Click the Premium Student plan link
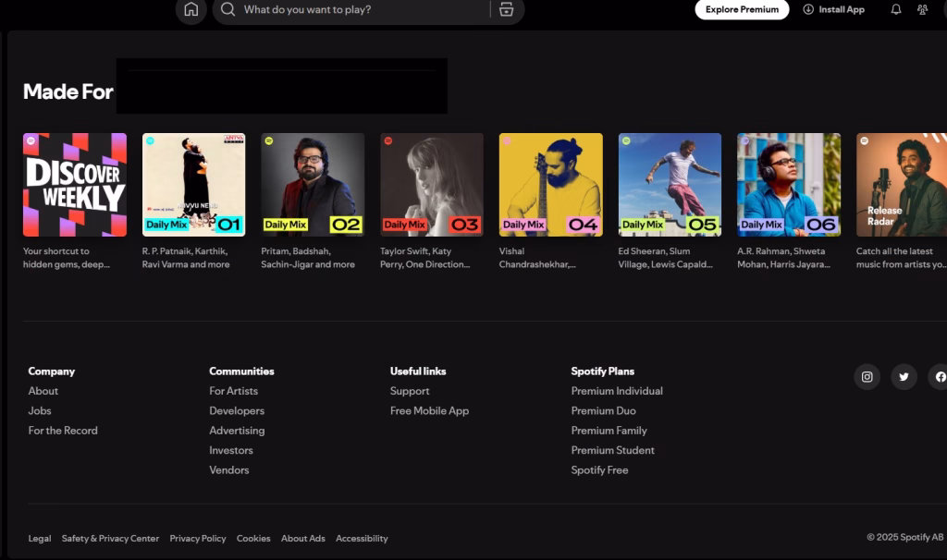 pyautogui.click(x=613, y=450)
